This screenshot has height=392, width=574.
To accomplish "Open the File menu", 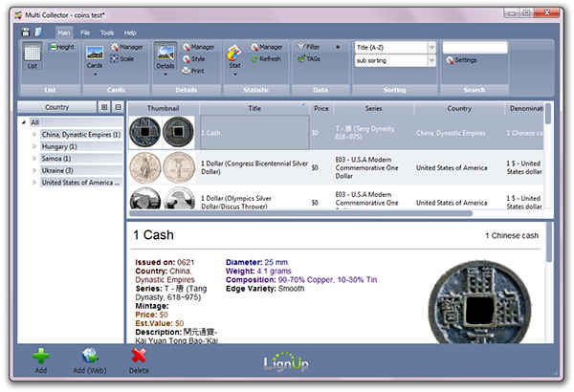I will [x=85, y=33].
